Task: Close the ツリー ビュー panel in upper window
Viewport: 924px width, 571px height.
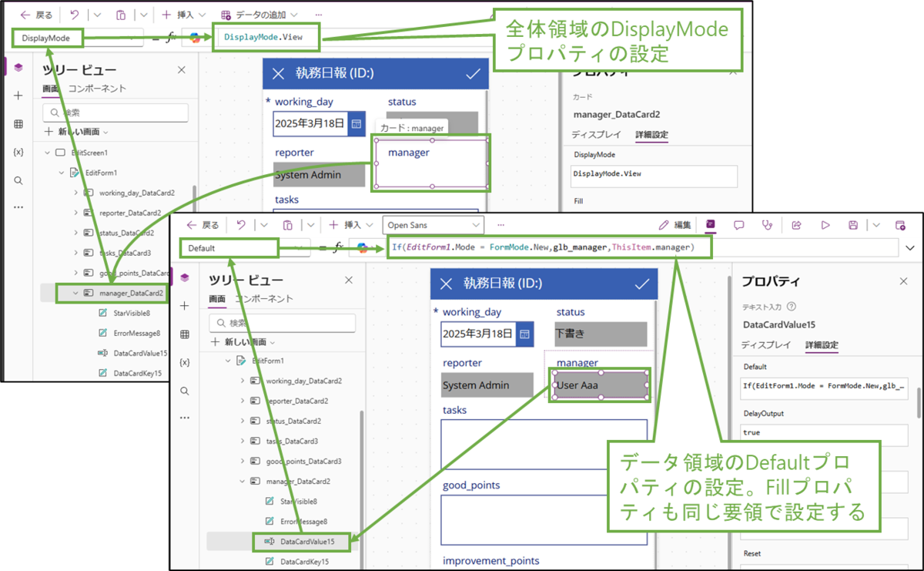Action: pyautogui.click(x=182, y=69)
